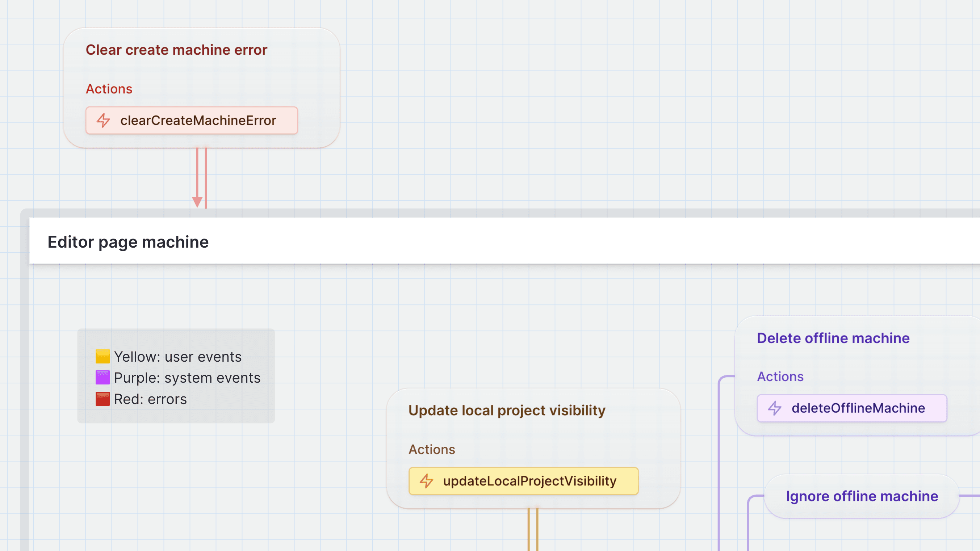980x551 pixels.
Task: Click the Actions label in Clear create machine error
Action: coord(109,89)
